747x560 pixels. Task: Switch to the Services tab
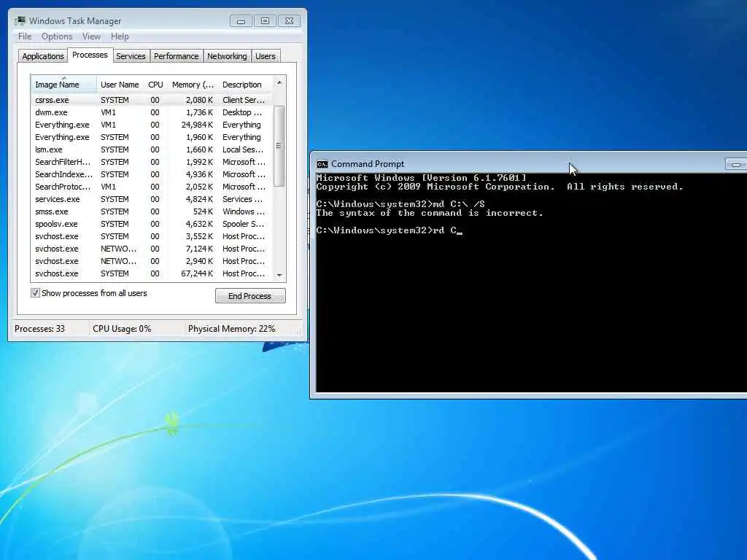pos(131,56)
